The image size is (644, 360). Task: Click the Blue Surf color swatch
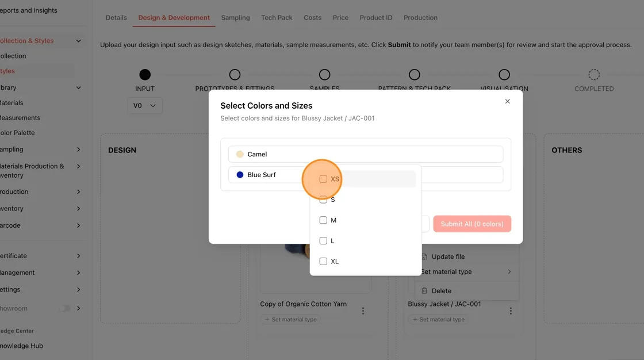(240, 175)
